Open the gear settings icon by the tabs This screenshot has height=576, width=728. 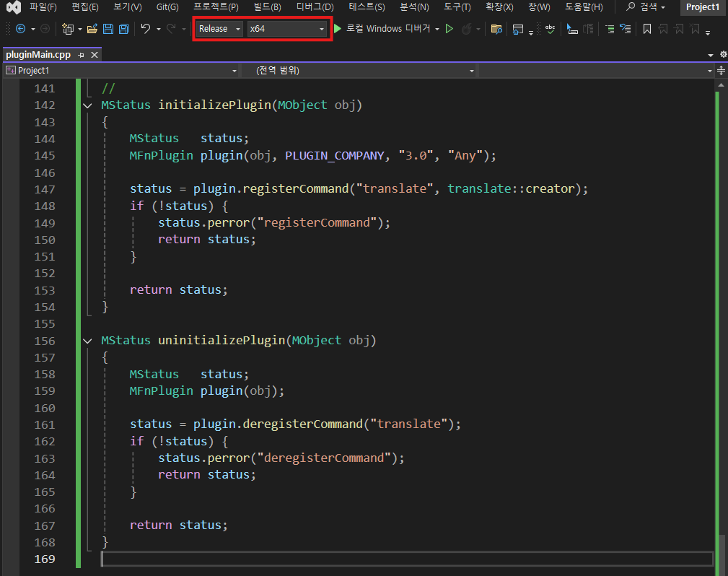[723, 54]
